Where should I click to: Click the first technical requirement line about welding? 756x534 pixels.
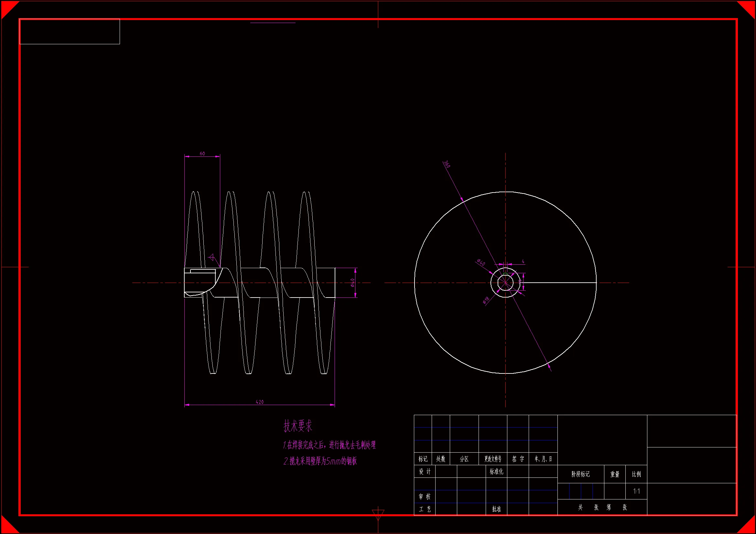point(329,445)
